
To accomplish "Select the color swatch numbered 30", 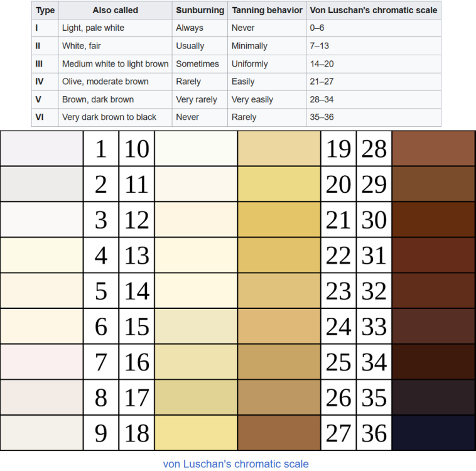I will click(433, 220).
